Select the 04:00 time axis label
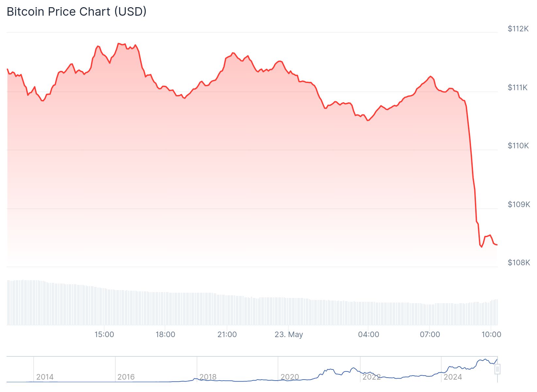Viewport: 537px width, 392px height. pyautogui.click(x=368, y=335)
